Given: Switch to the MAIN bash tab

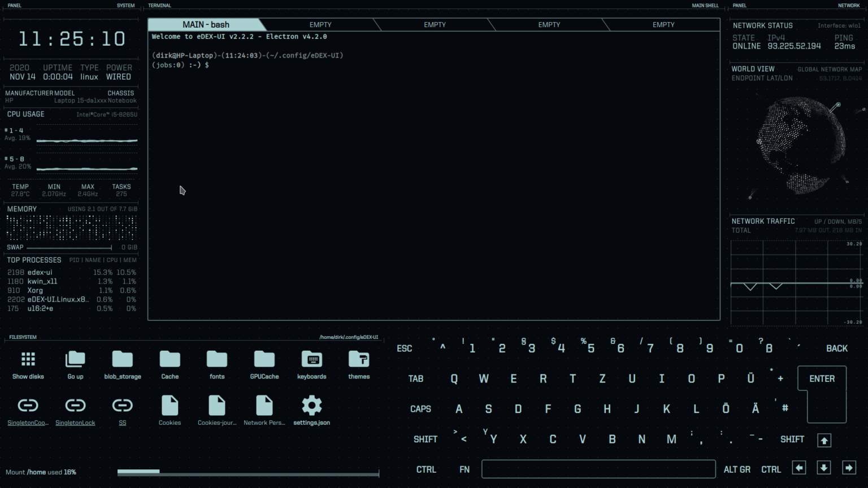Looking at the screenshot, I should (206, 24).
